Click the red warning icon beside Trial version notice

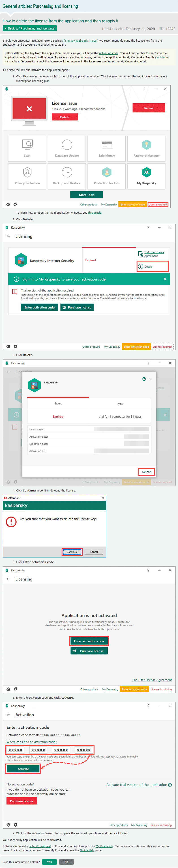[15, 291]
